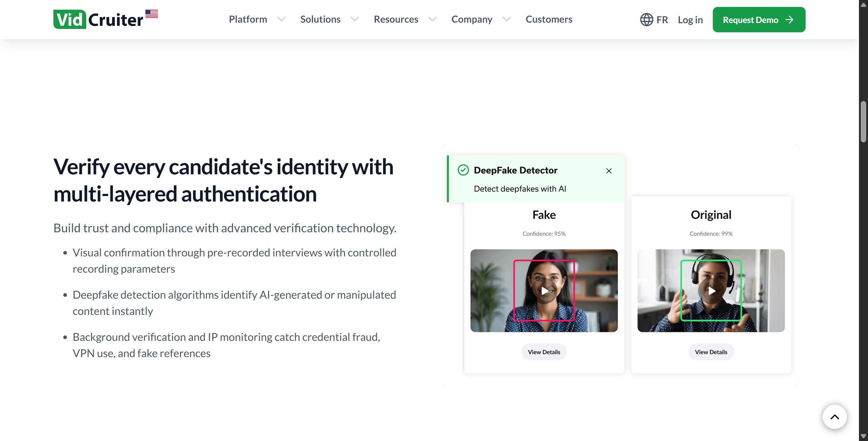Play the Original video
Viewport: 868px width, 441px height.
711,290
